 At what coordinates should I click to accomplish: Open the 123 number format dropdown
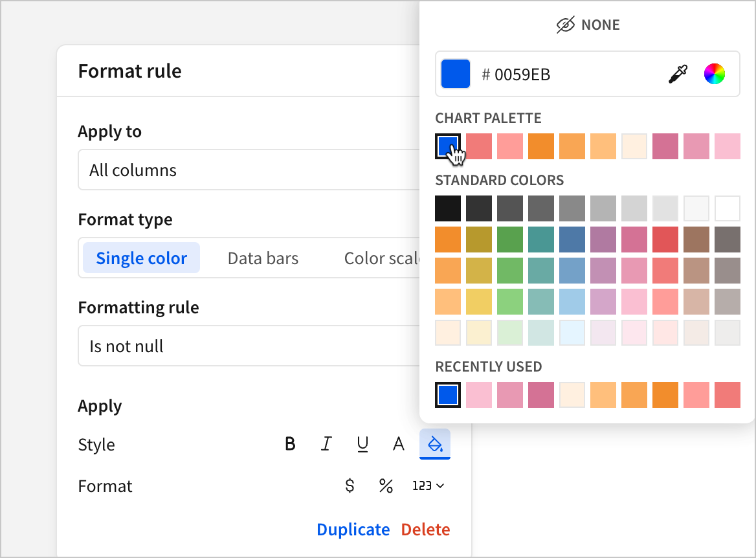point(427,485)
